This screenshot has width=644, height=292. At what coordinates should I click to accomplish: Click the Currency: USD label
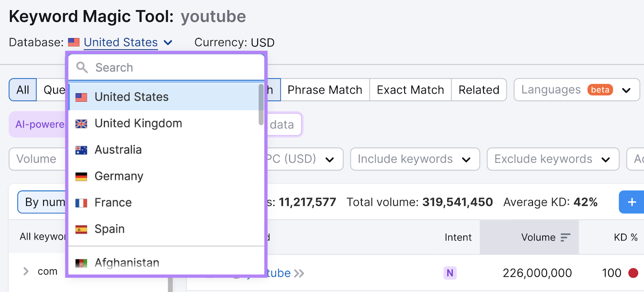click(234, 42)
